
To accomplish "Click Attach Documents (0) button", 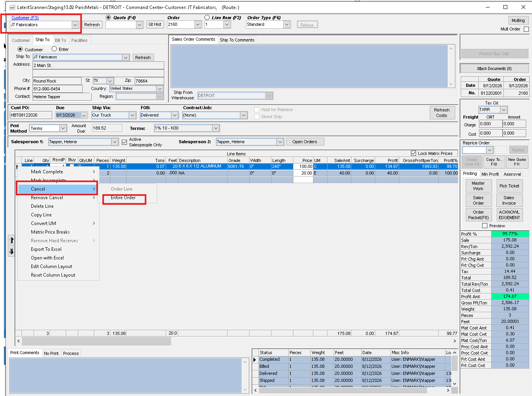I will click(494, 68).
